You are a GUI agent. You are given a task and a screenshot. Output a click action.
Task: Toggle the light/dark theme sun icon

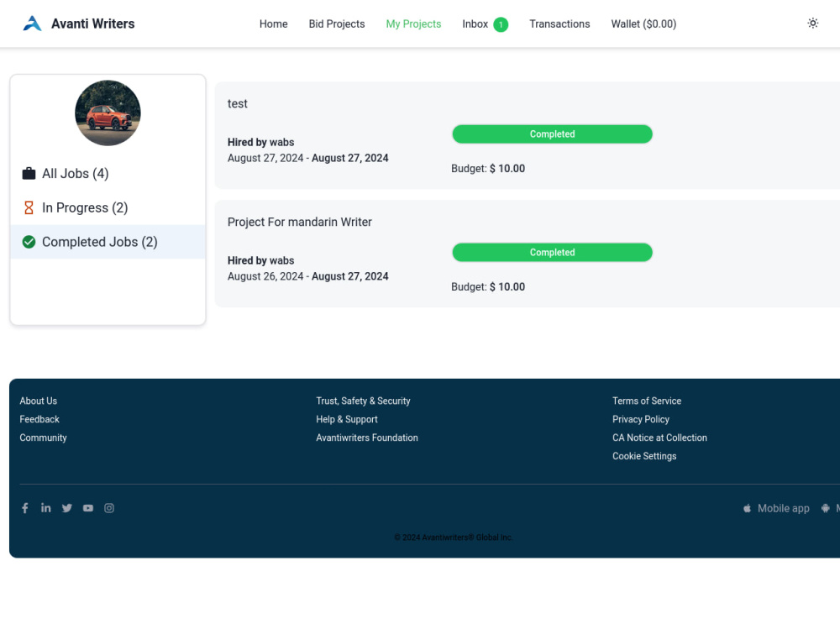click(812, 23)
